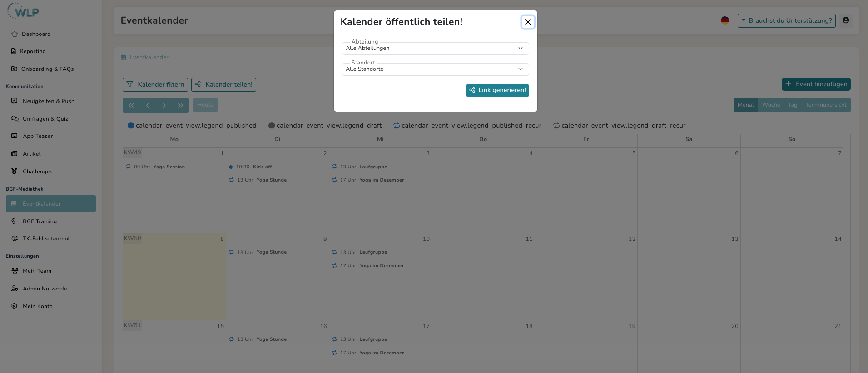The height and width of the screenshot is (373, 868).
Task: Switch to the Woche view
Action: click(x=771, y=105)
